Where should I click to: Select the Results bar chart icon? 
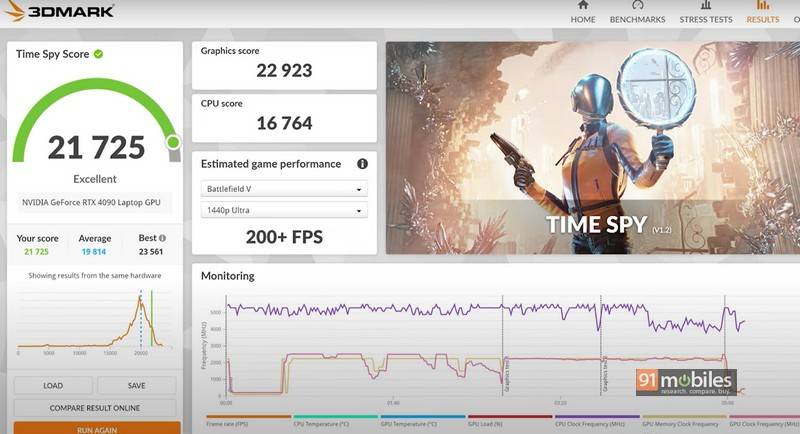click(x=762, y=6)
